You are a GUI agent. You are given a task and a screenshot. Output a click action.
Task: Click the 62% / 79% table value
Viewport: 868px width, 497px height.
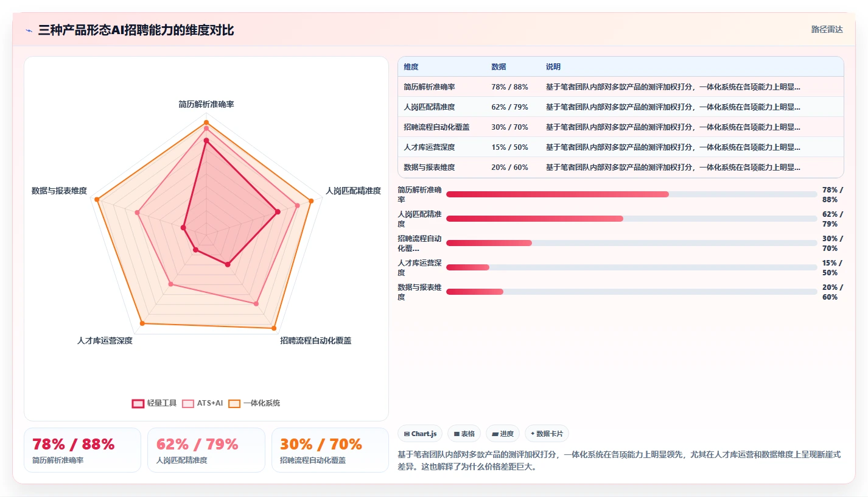[x=509, y=107]
